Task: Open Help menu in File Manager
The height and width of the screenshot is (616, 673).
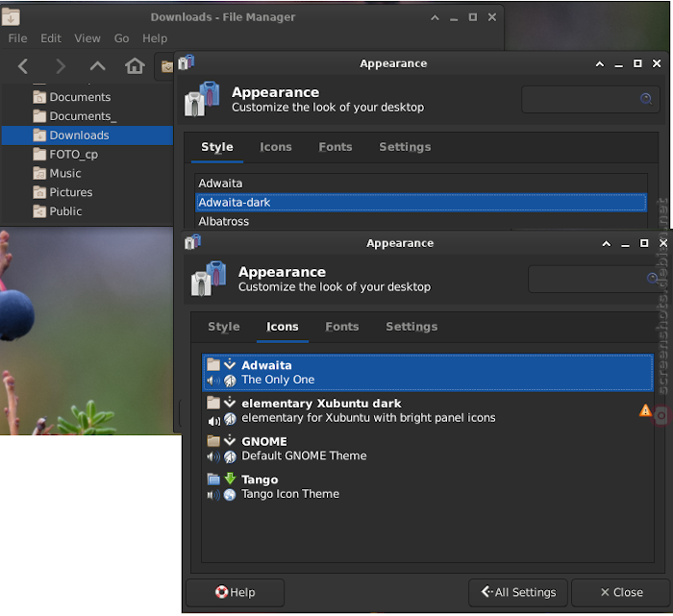Action: click(x=155, y=38)
